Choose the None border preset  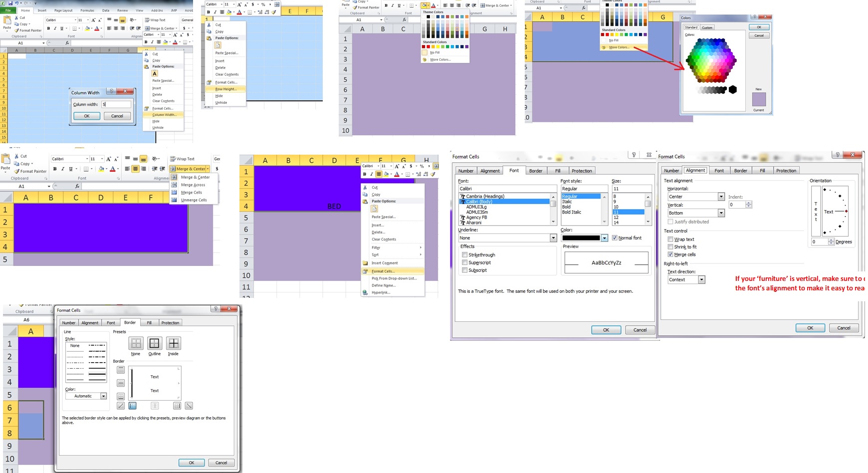coord(136,343)
